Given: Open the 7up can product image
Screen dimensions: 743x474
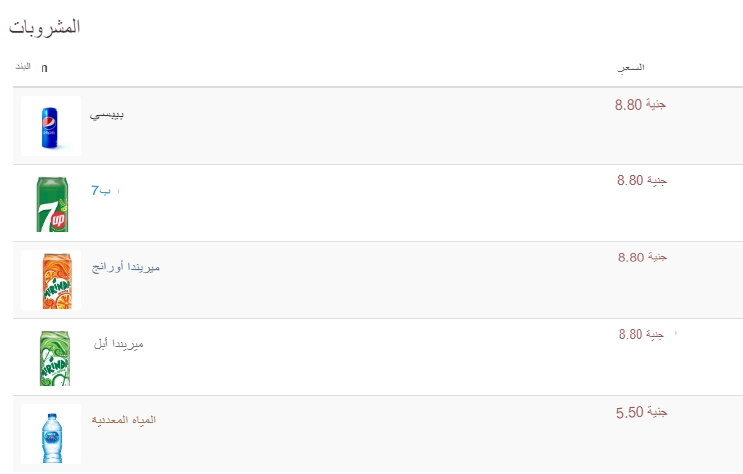Looking at the screenshot, I should [x=52, y=204].
